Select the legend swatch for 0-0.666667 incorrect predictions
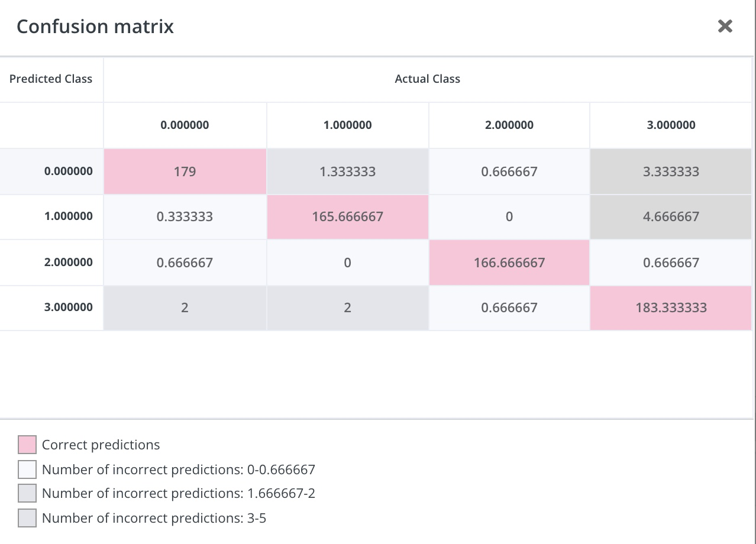The width and height of the screenshot is (756, 544). point(27,469)
